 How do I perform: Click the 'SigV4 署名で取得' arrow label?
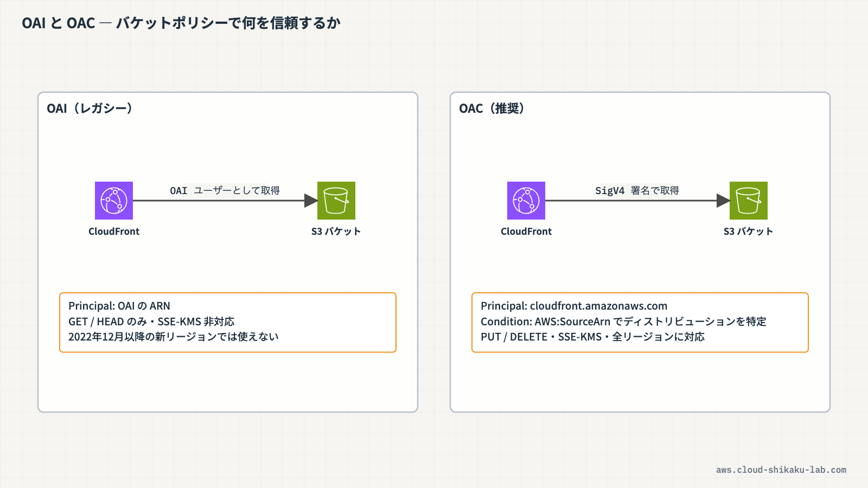(x=637, y=190)
